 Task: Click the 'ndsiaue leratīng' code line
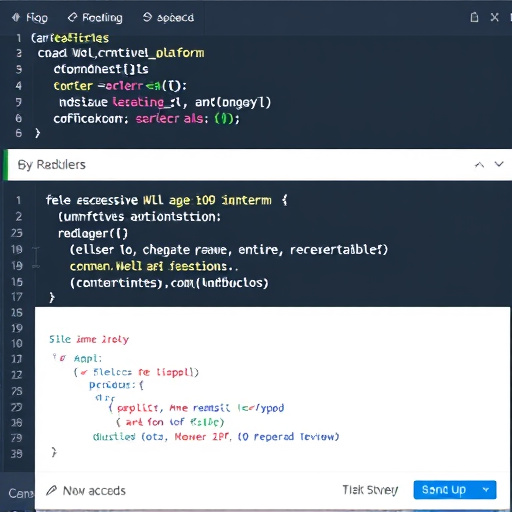[x=165, y=102]
